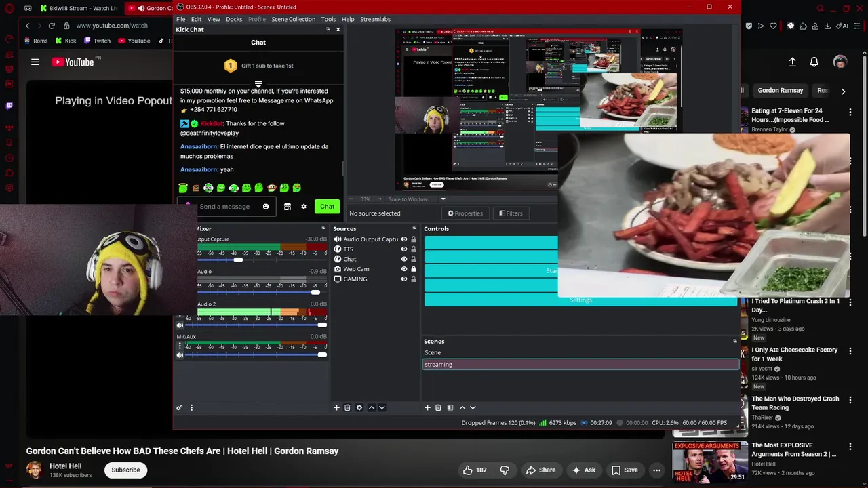The width and height of the screenshot is (868, 488).
Task: Open preview scale dropdown arrow
Action: tap(443, 199)
